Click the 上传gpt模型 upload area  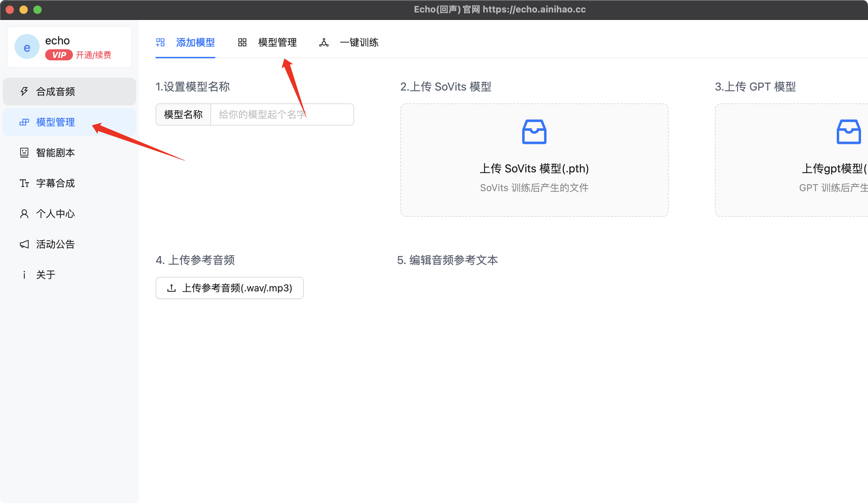pyautogui.click(x=792, y=160)
